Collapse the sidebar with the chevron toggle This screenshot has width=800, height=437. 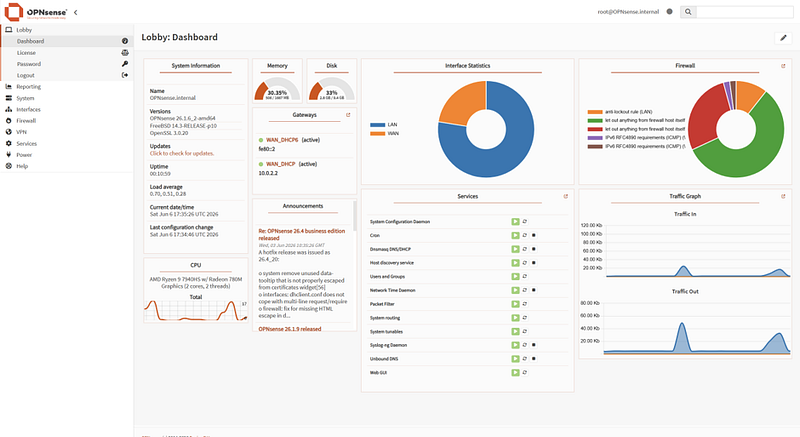[76, 12]
